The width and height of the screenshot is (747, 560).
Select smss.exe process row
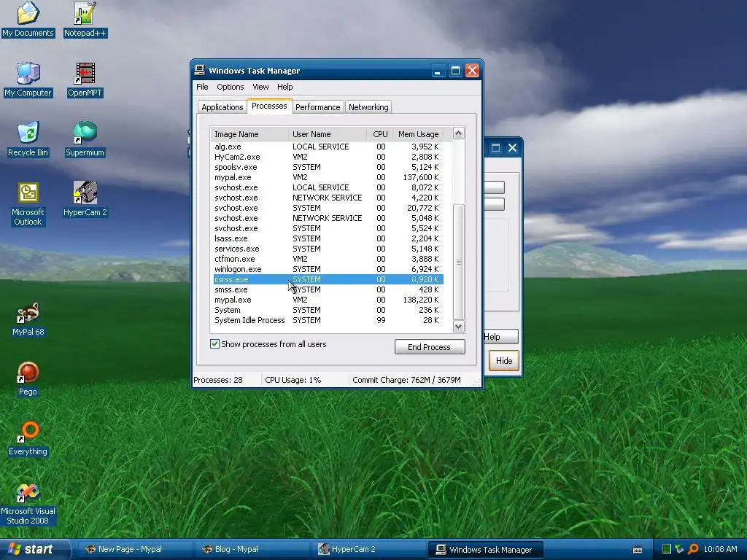pyautogui.click(x=328, y=289)
